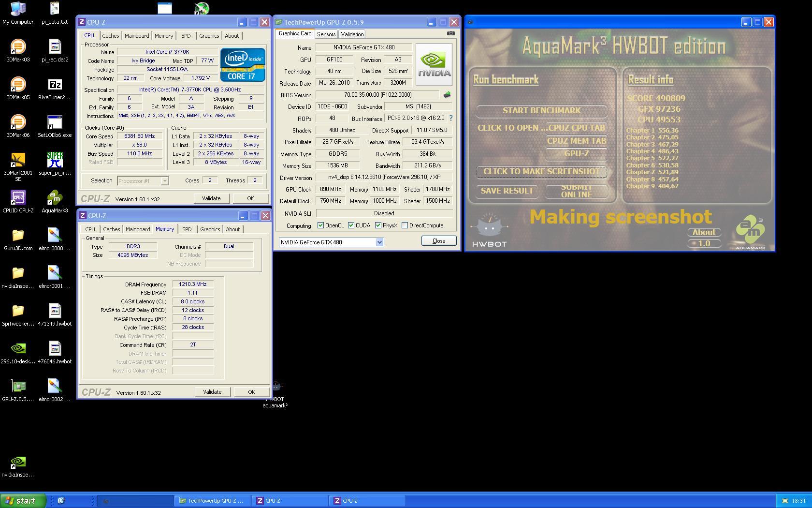
Task: Click CPUZ MEM TAB in AquaMark
Action: tap(576, 141)
